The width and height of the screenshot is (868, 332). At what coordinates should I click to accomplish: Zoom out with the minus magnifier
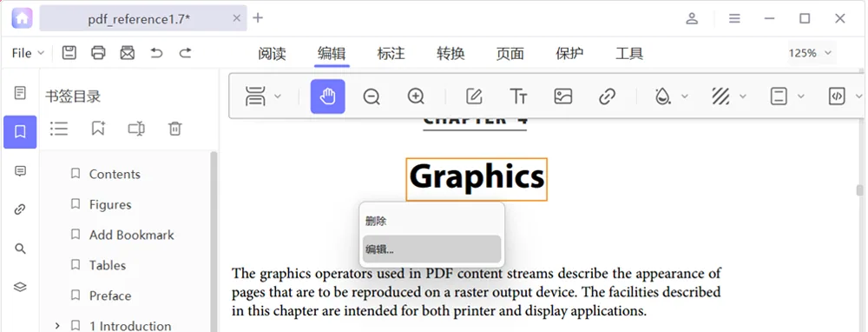[372, 96]
